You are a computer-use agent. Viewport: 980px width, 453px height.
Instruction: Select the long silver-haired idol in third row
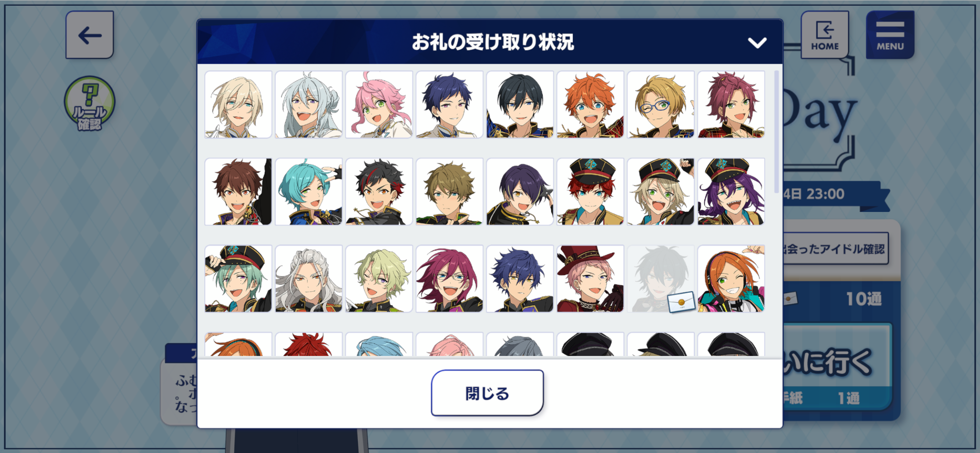pyautogui.click(x=309, y=279)
